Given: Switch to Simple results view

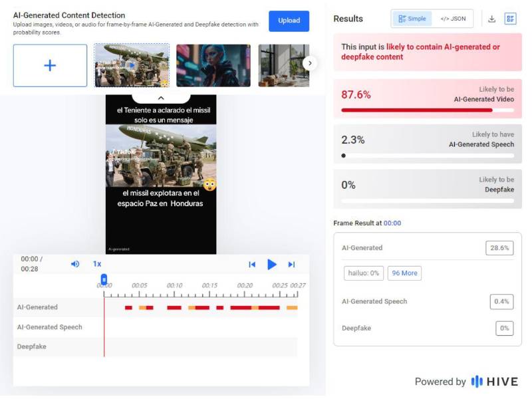Looking at the screenshot, I should [412, 19].
